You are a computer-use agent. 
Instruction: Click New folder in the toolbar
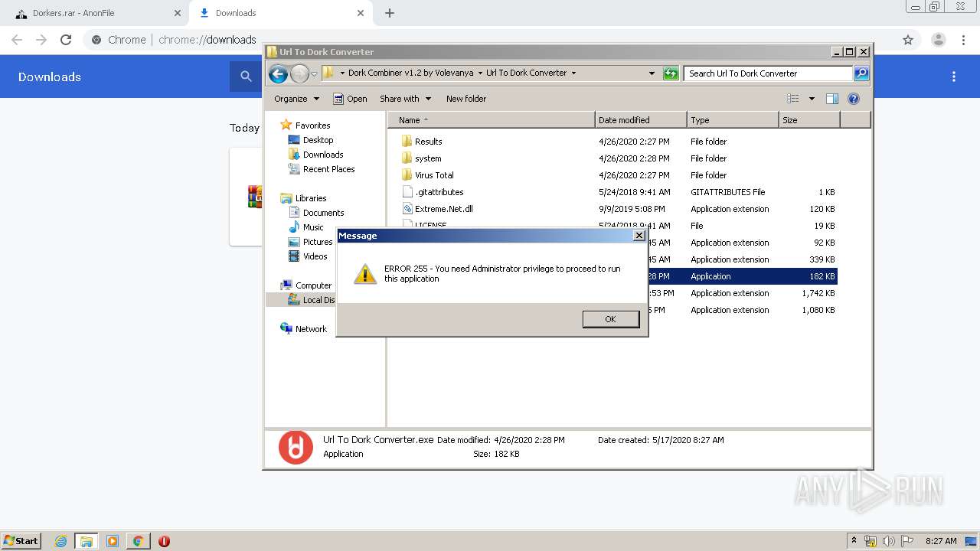pos(466,99)
